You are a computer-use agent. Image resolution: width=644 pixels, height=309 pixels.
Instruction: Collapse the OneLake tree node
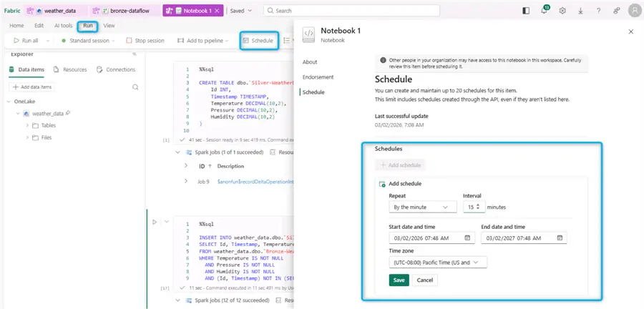coord(9,102)
